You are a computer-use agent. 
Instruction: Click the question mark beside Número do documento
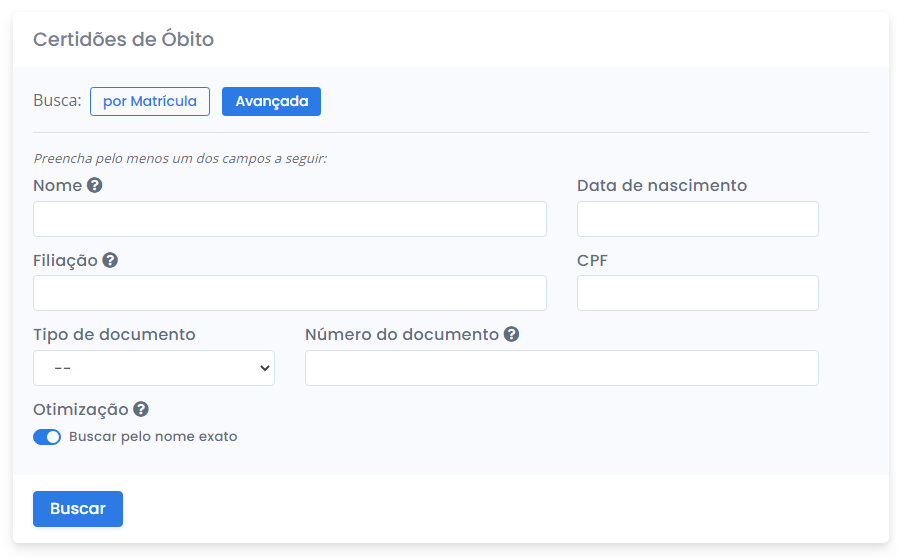pyautogui.click(x=511, y=334)
